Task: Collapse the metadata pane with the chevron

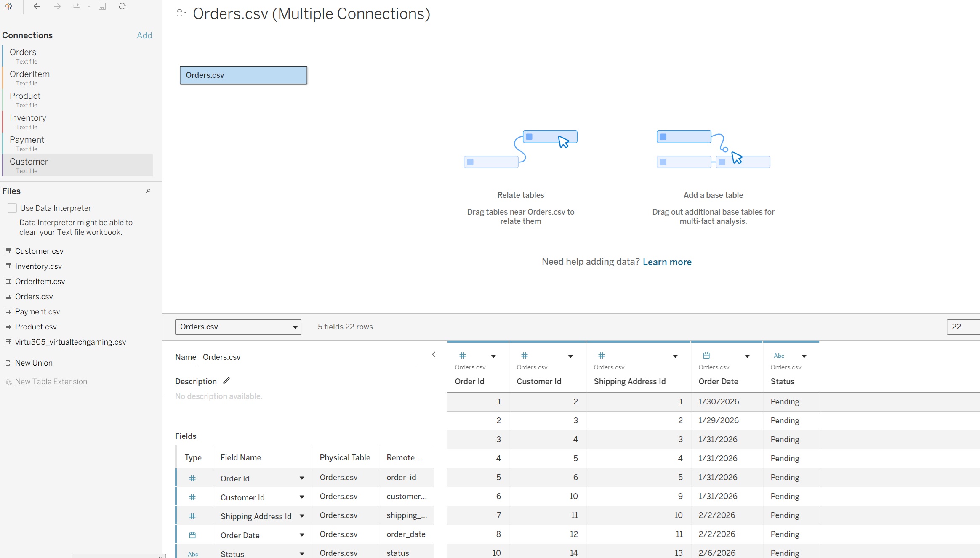Action: [x=434, y=354]
